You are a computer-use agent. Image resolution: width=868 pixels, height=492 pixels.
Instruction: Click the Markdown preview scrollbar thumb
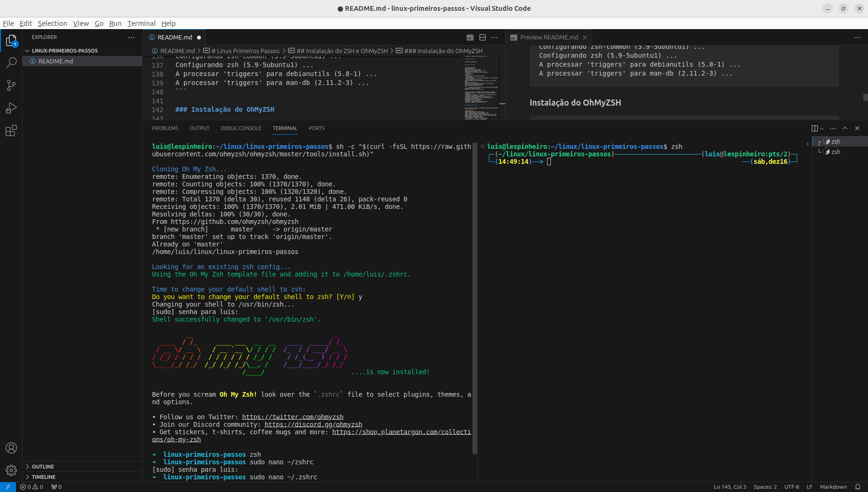(x=865, y=97)
